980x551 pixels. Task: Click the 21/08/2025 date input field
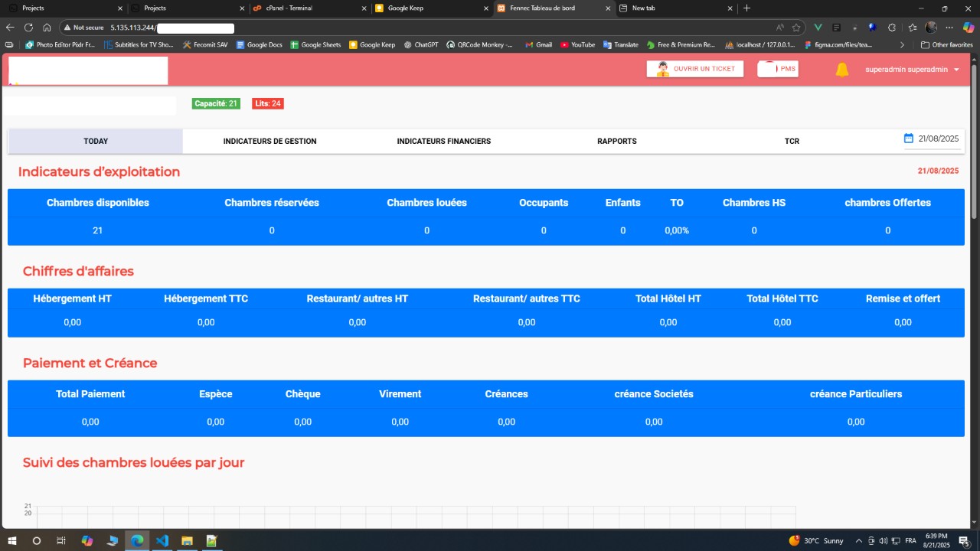[939, 139]
